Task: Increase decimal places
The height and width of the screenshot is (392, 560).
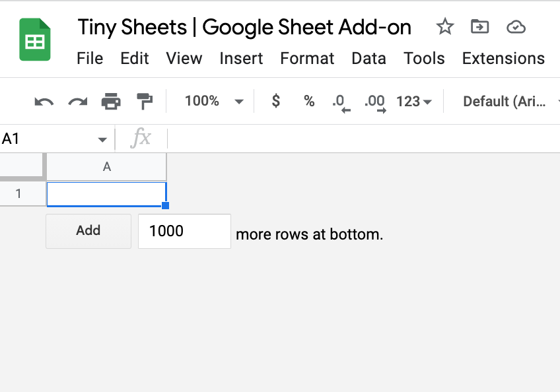Action: (x=373, y=101)
